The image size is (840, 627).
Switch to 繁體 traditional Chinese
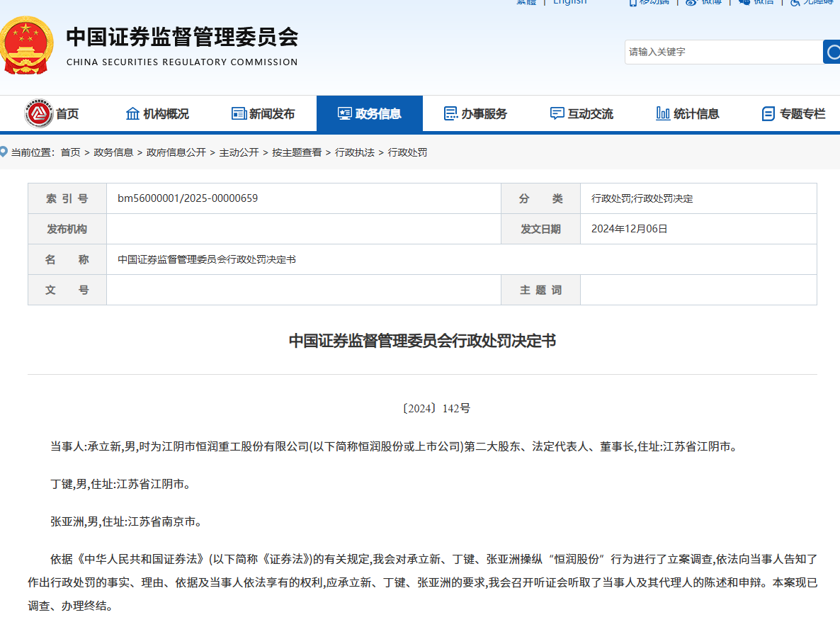[526, 2]
